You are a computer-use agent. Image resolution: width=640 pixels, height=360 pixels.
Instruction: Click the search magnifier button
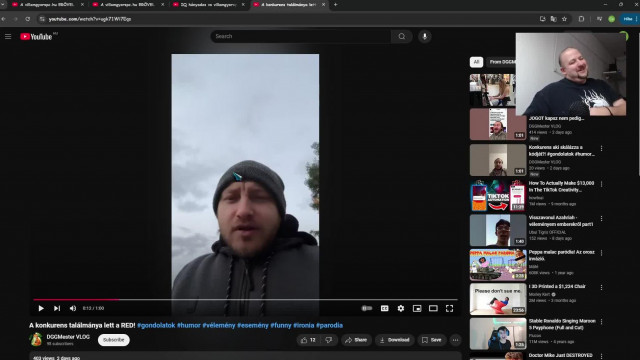pos(402,36)
